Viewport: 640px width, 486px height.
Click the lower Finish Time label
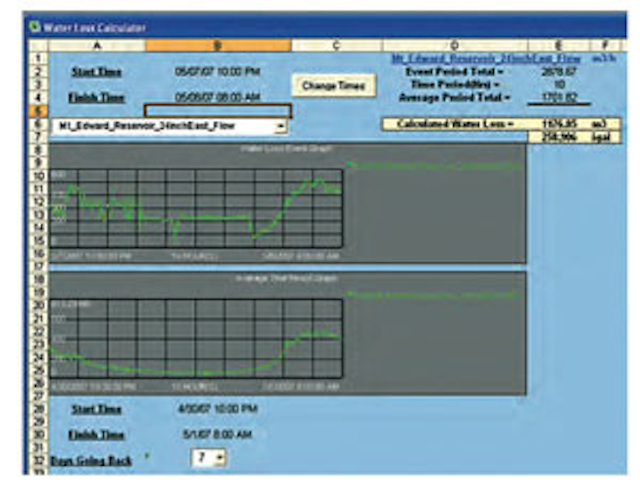[96, 435]
